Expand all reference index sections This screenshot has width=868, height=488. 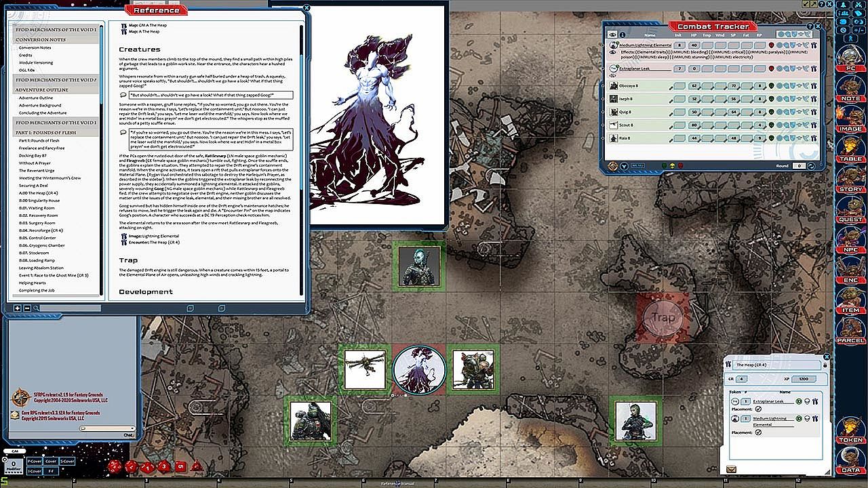pos(17,308)
